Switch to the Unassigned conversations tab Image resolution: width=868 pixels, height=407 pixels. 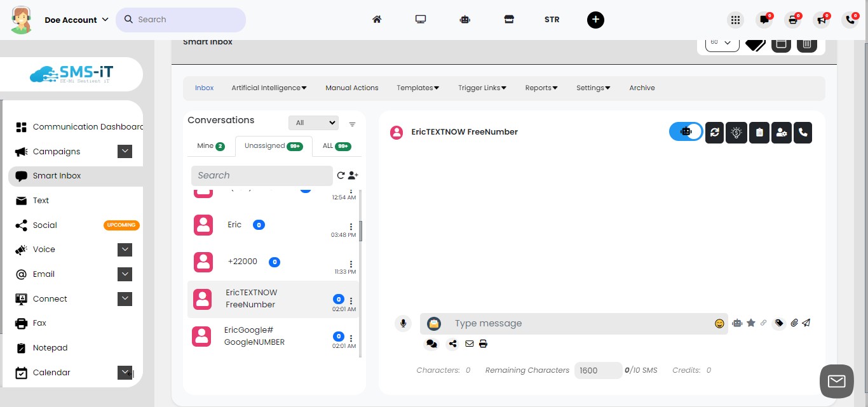pyautogui.click(x=273, y=146)
